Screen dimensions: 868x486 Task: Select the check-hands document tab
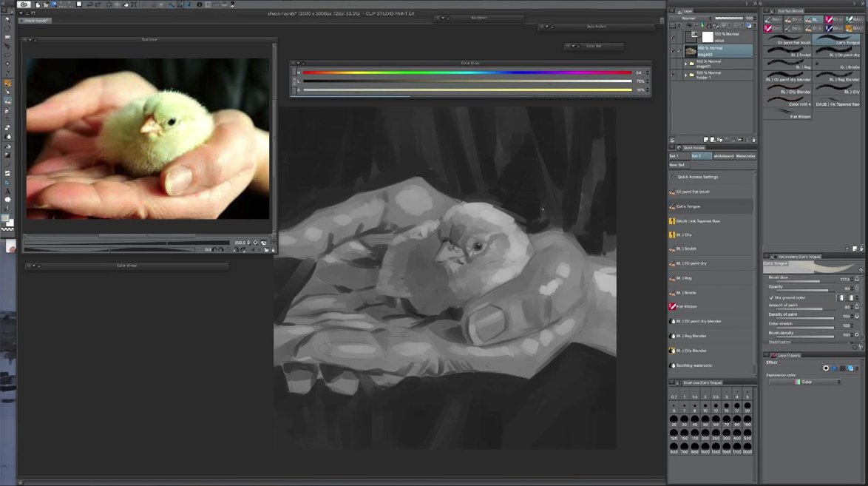(35, 21)
